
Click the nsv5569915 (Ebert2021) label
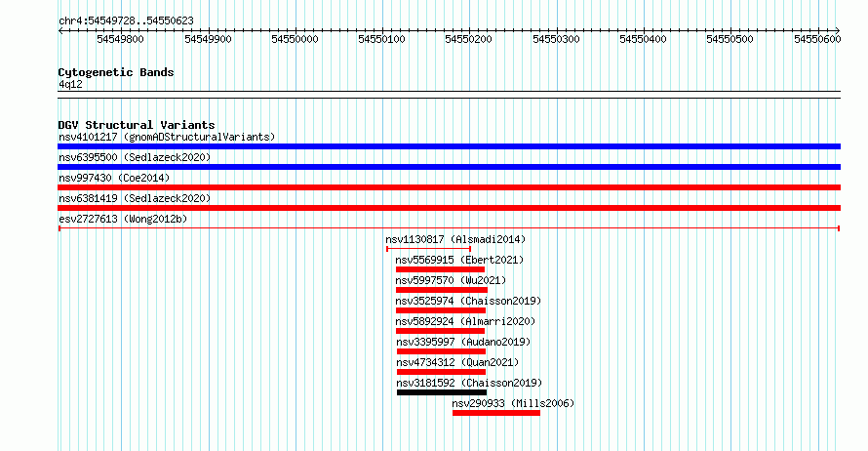[459, 260]
